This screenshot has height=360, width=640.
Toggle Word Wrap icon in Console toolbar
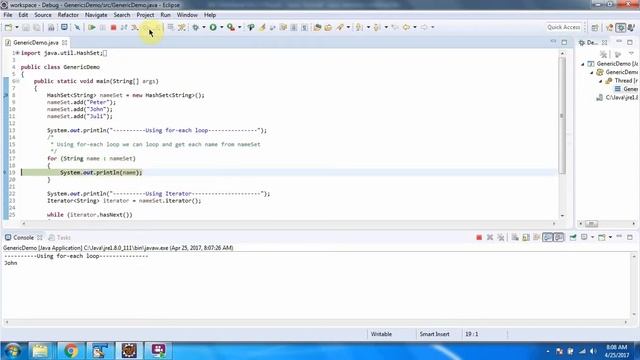click(x=536, y=238)
